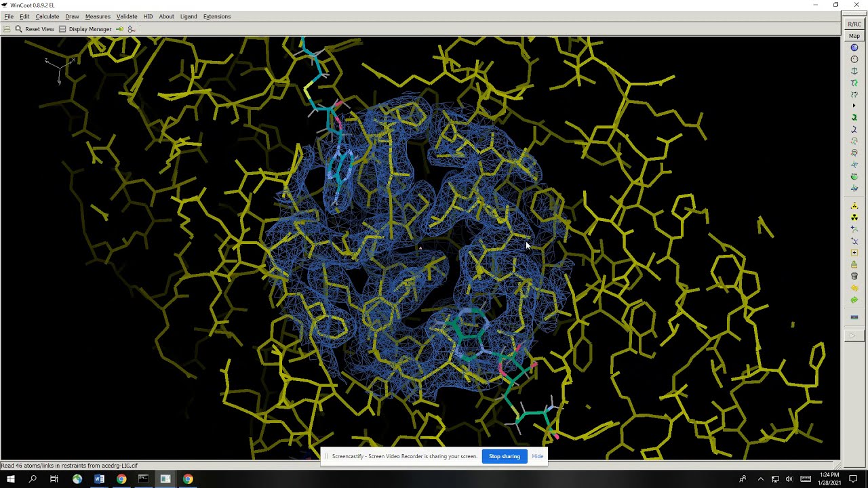
Task: Click the toolbar style icon below Redo
Action: pos(854,317)
